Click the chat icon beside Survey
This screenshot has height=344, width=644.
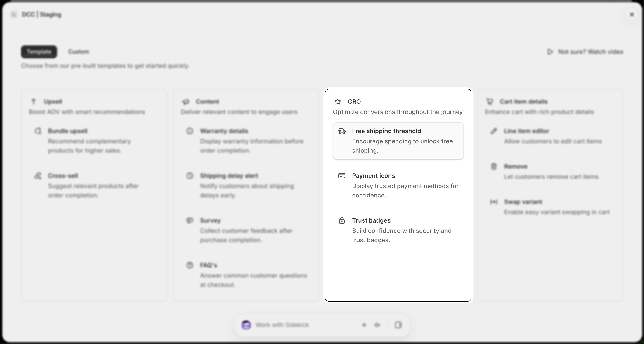190,220
